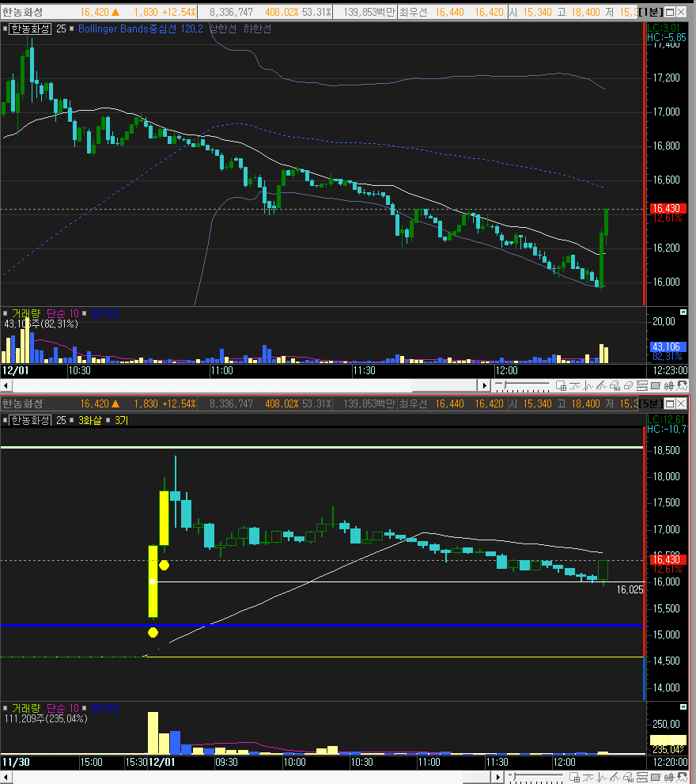The width and height of the screenshot is (696, 784).
Task: Click the multi-chart layout icon in 5-minute chart toolbar
Action: coord(575,778)
